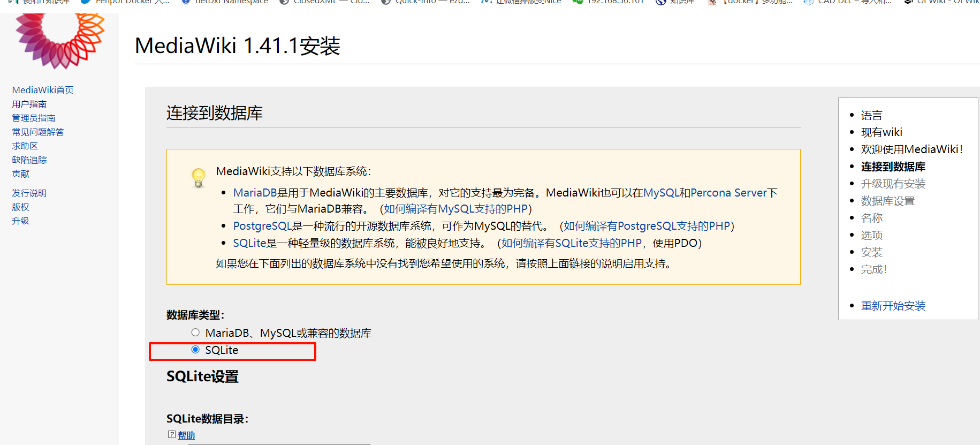Click the 数据库类型: label
The width and height of the screenshot is (980, 445).
click(x=195, y=315)
